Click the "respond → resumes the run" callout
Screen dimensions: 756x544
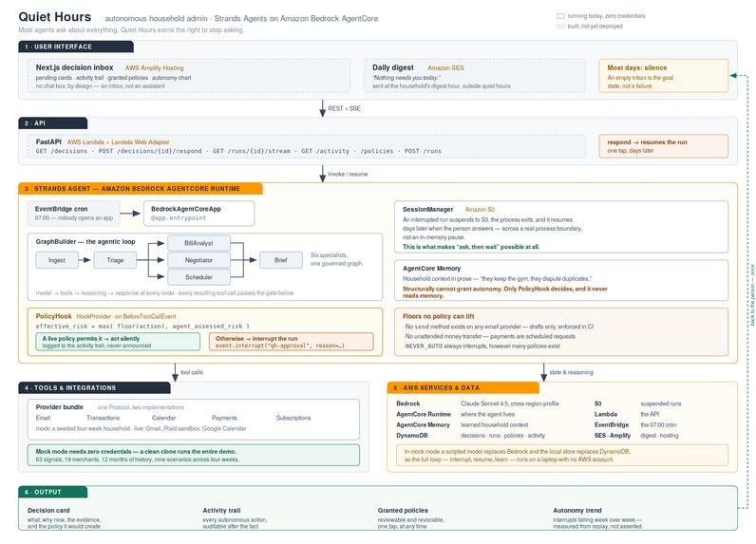click(x=664, y=146)
